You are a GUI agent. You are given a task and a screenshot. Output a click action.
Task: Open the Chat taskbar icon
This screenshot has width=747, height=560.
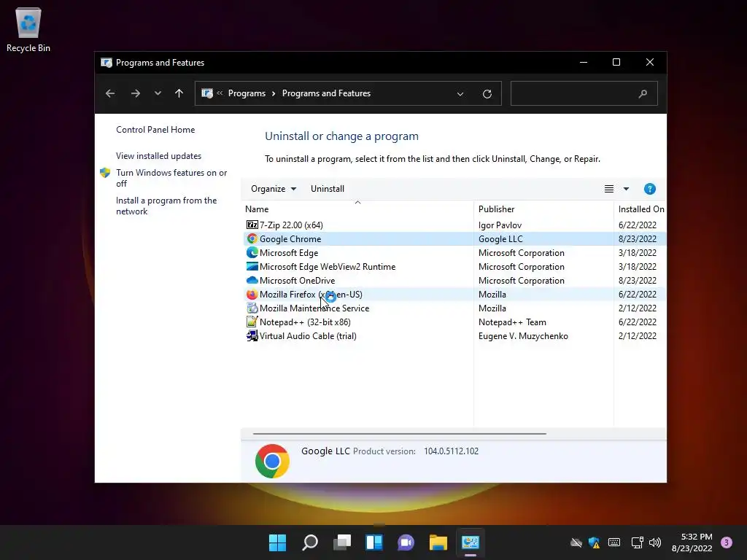click(406, 542)
